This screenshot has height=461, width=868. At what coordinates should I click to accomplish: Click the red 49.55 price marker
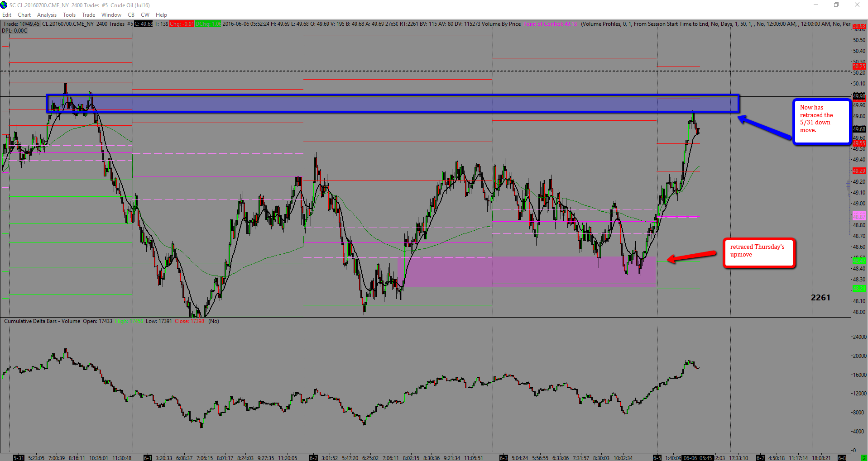(859, 143)
